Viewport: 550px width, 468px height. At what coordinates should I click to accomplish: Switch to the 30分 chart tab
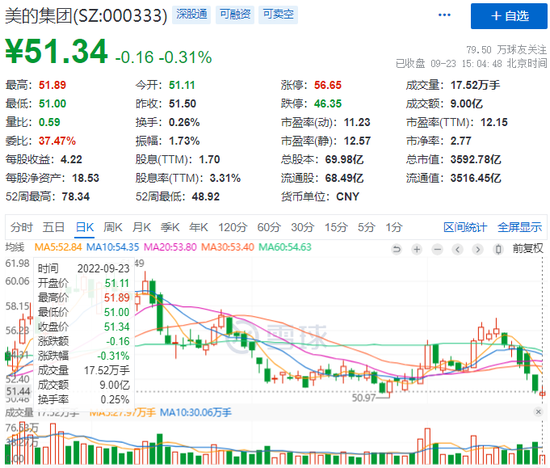pyautogui.click(x=302, y=227)
